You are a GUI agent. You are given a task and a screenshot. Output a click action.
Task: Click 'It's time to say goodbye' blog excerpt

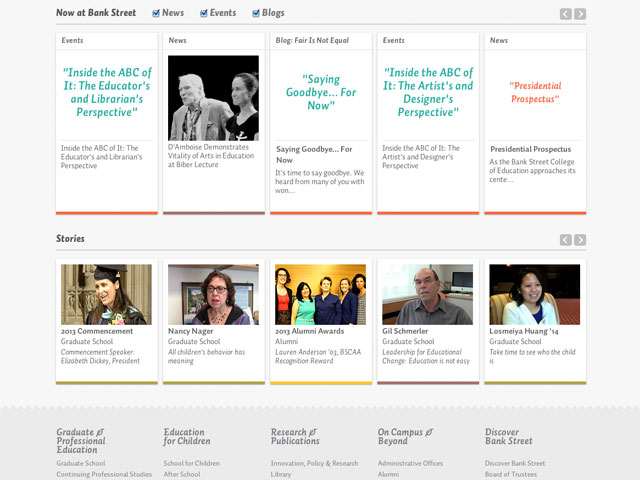click(320, 182)
